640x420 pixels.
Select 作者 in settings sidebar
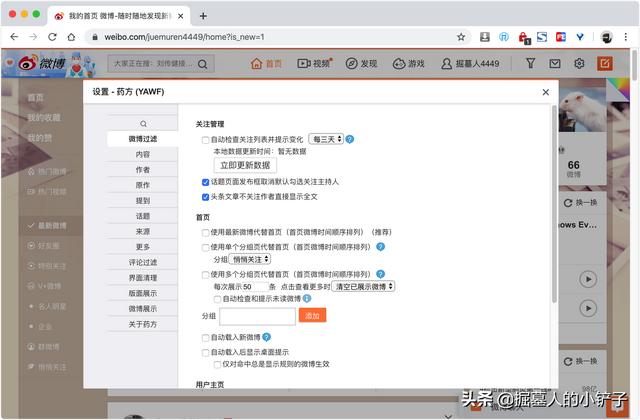[x=142, y=170]
